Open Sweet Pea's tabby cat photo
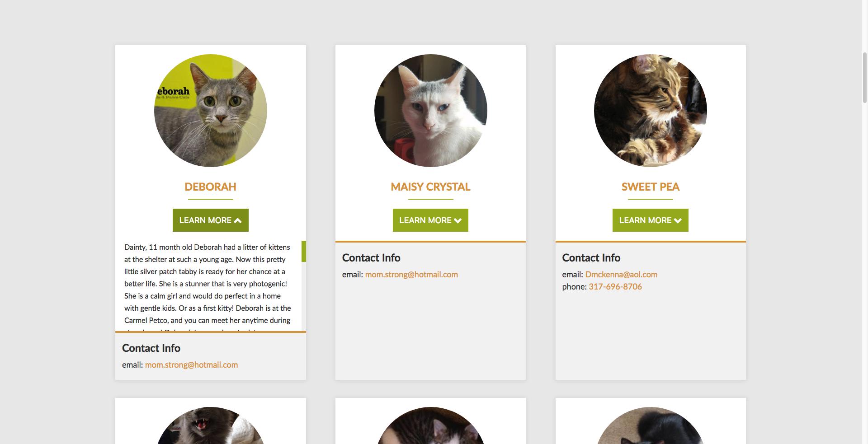Image resolution: width=868 pixels, height=444 pixels. tap(650, 111)
